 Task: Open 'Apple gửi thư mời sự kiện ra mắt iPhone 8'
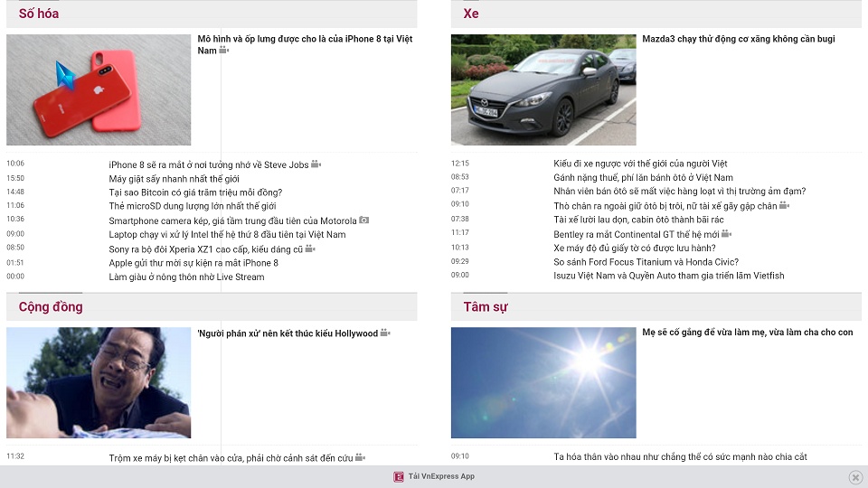pyautogui.click(x=193, y=263)
